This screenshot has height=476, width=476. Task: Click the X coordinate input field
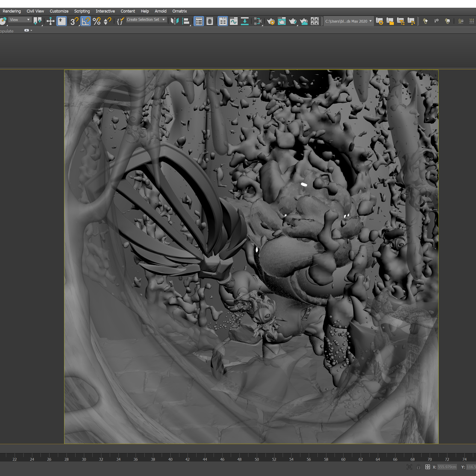[447, 467]
